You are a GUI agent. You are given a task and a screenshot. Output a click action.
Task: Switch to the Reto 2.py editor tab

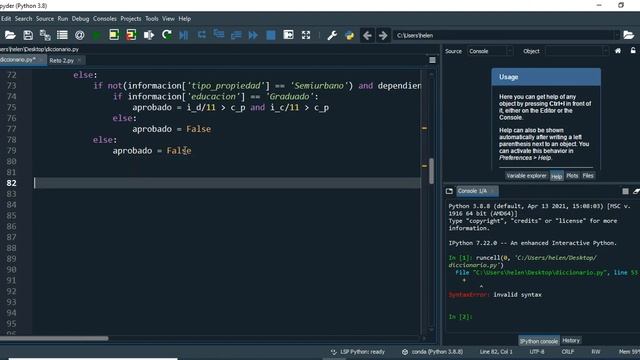click(x=62, y=60)
